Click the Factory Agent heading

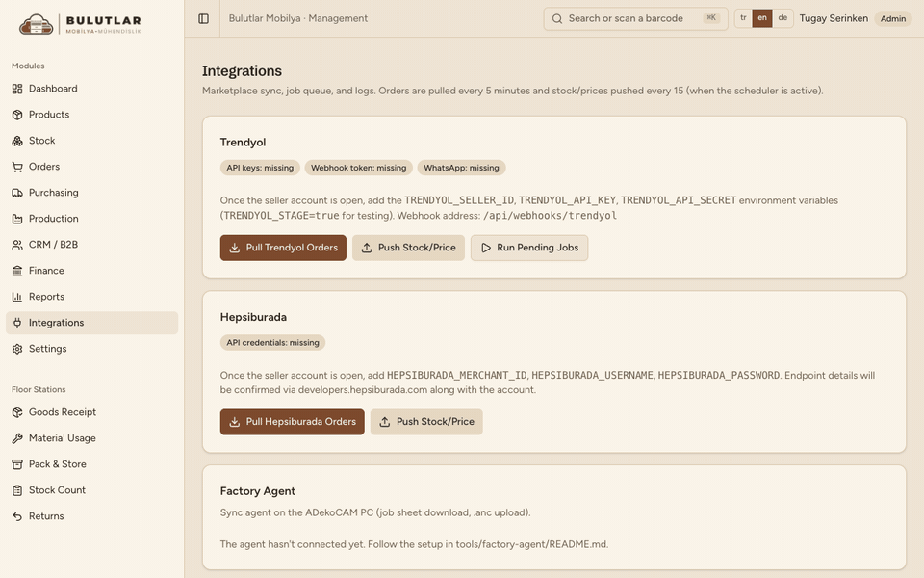[x=258, y=491]
